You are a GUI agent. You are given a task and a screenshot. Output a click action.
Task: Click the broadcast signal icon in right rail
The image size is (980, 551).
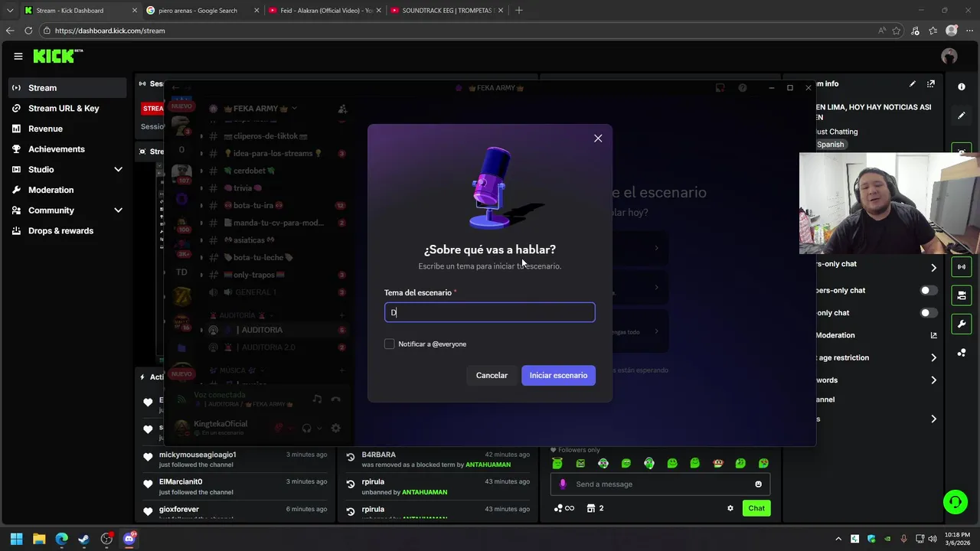[x=962, y=267]
